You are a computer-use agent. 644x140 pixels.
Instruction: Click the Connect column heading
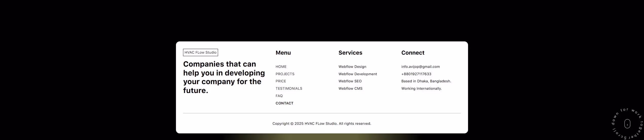(413, 53)
